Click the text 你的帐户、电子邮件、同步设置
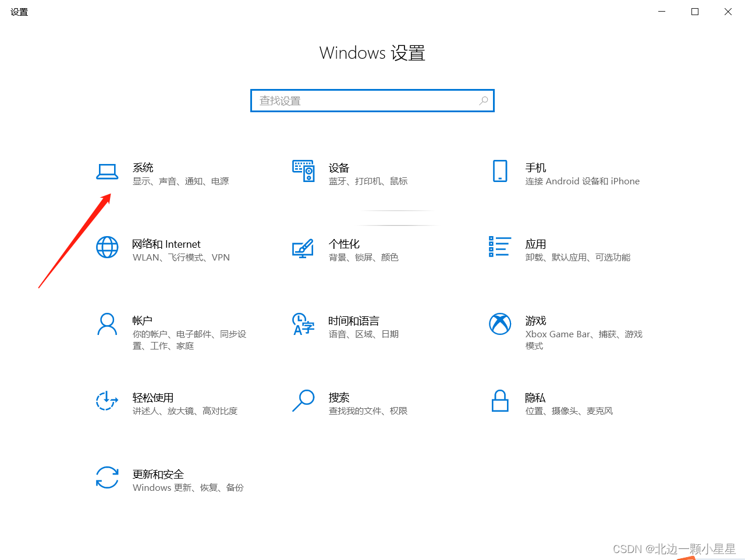The width and height of the screenshot is (745, 560). [190, 340]
